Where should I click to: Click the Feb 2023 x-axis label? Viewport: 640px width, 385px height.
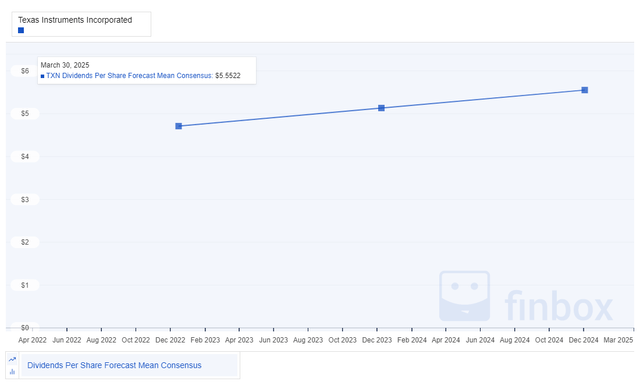click(x=205, y=340)
